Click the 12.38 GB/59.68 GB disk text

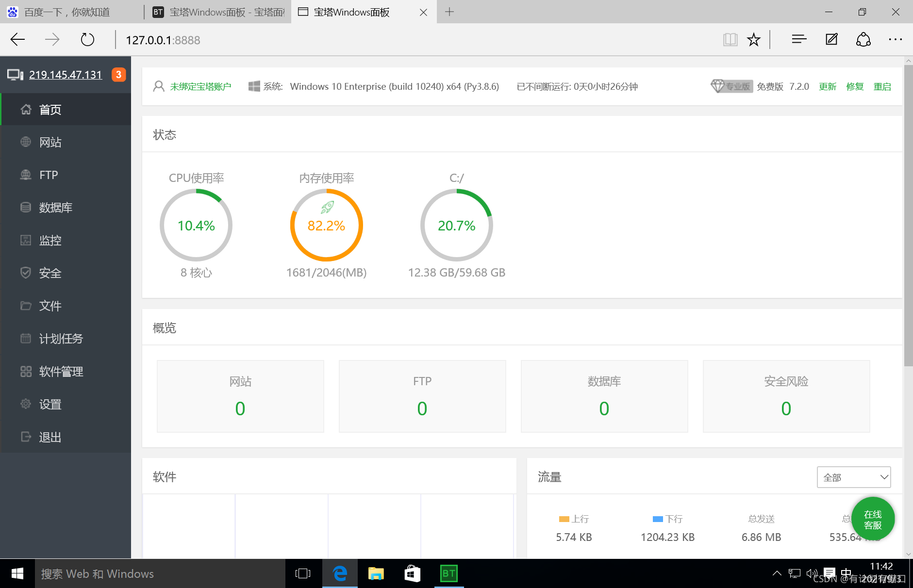(457, 273)
